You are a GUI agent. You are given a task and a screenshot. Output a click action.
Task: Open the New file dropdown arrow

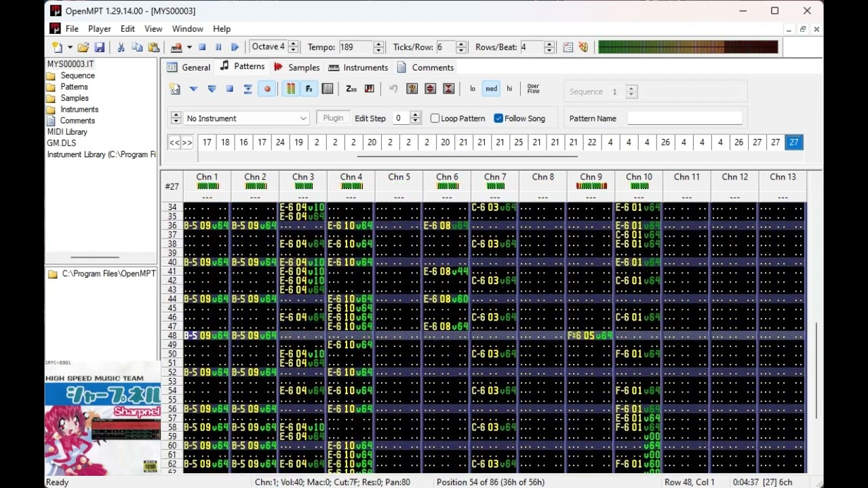point(70,47)
